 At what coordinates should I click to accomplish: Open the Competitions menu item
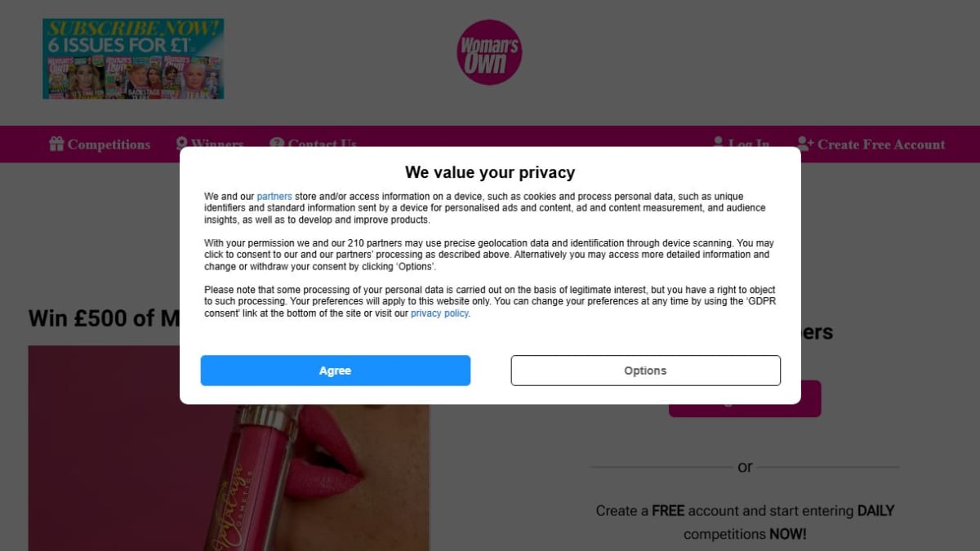point(109,144)
